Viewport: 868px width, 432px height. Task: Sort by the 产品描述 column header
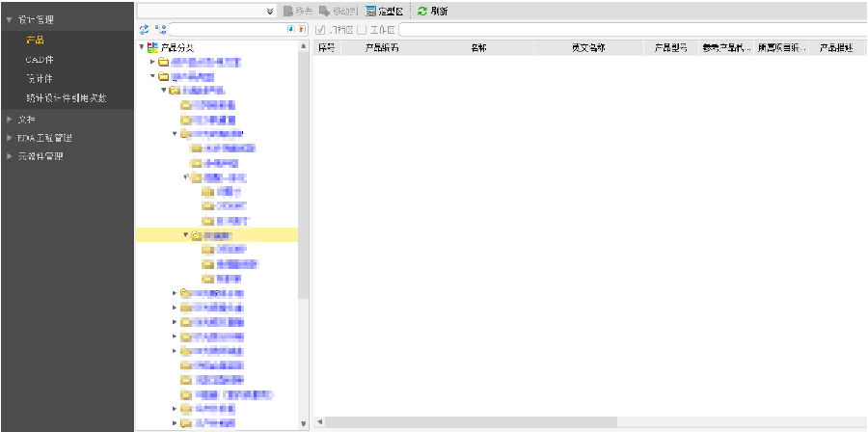click(836, 48)
